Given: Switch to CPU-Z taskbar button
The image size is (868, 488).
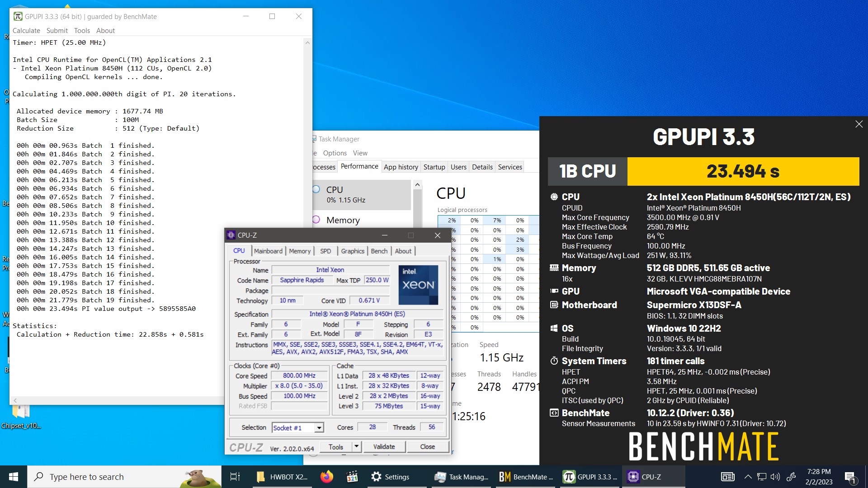Looking at the screenshot, I should click(654, 477).
